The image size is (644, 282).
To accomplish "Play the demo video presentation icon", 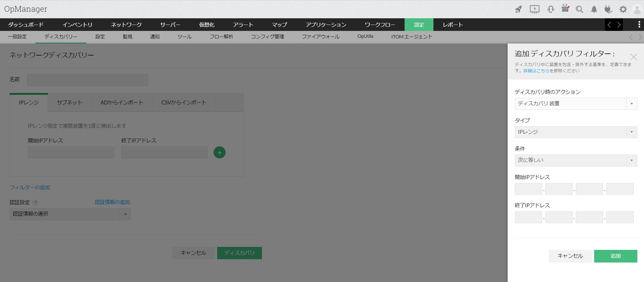I will [534, 9].
